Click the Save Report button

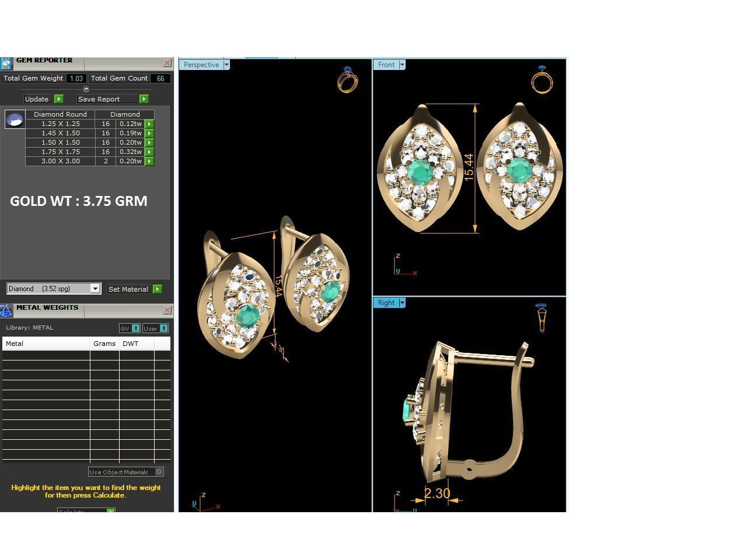click(x=108, y=99)
